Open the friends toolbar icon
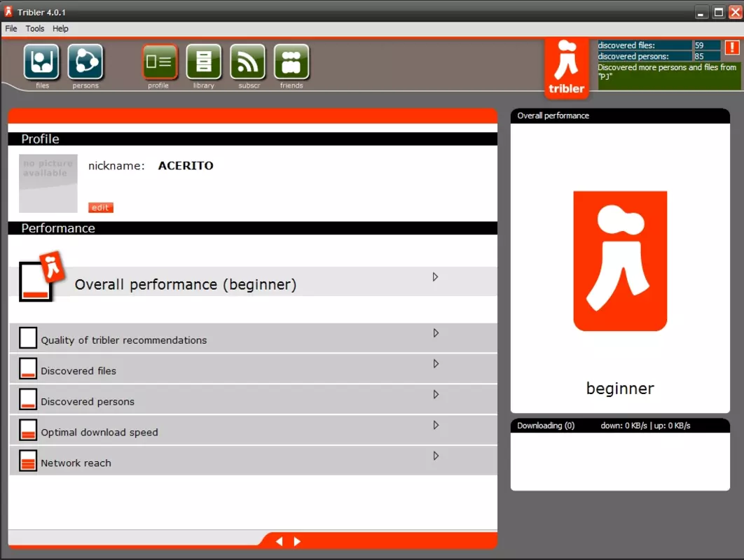 (x=291, y=62)
